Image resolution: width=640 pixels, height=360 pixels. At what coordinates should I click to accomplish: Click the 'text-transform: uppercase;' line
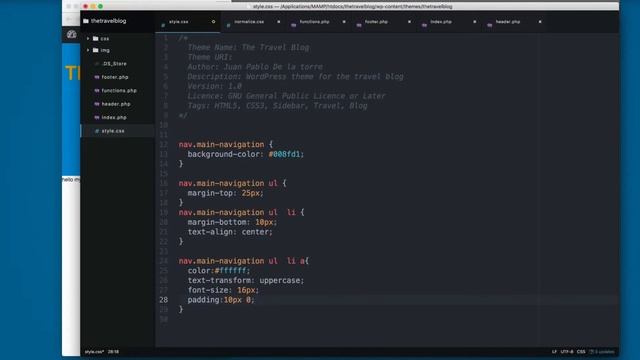[x=246, y=280]
